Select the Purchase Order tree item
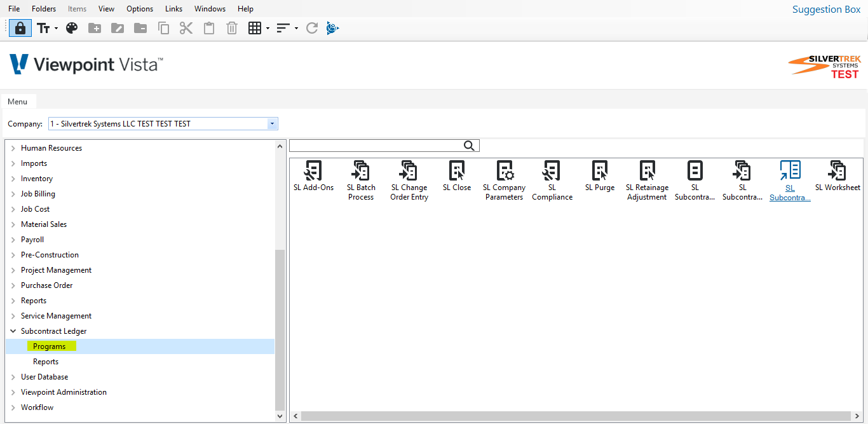Screen dimensions: 868x424 [x=47, y=285]
